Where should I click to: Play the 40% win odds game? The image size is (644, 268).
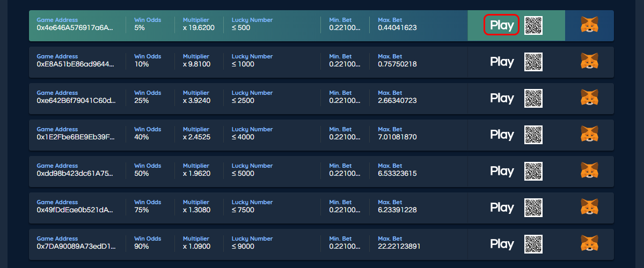[502, 135]
